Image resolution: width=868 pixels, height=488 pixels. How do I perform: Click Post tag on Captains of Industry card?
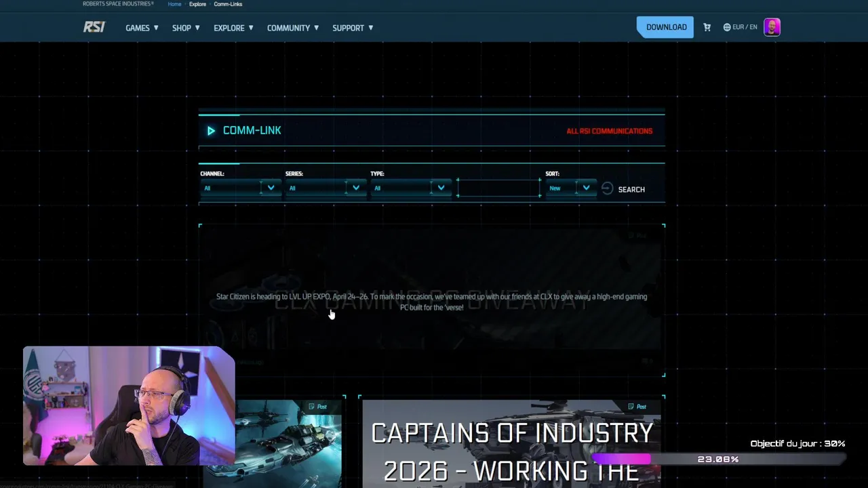click(637, 407)
